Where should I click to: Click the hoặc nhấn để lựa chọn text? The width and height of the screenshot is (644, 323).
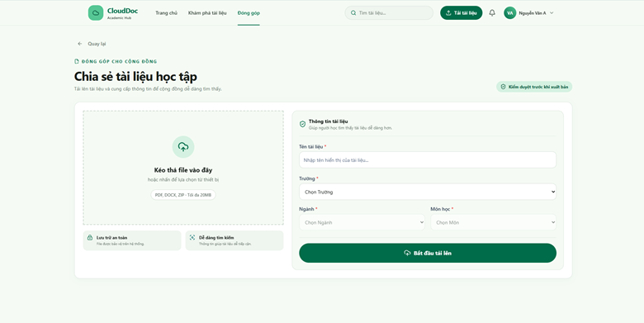pyautogui.click(x=183, y=179)
